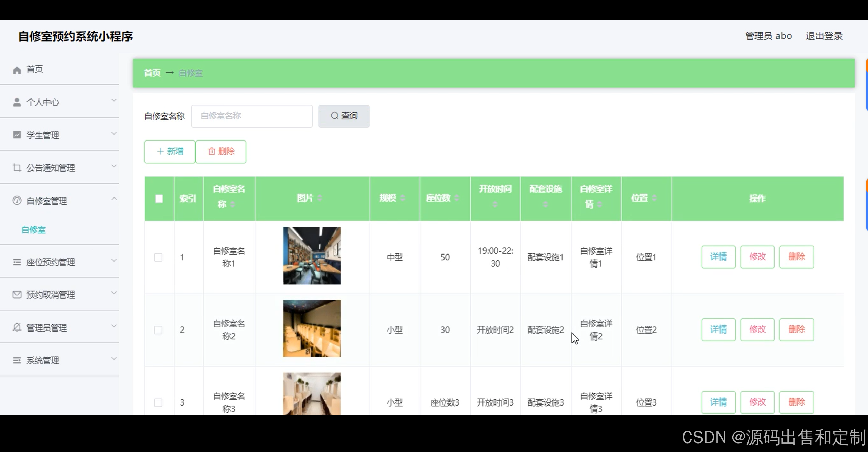Click 首页 in the green breadcrumb
Image resolution: width=868 pixels, height=452 pixels.
(152, 73)
